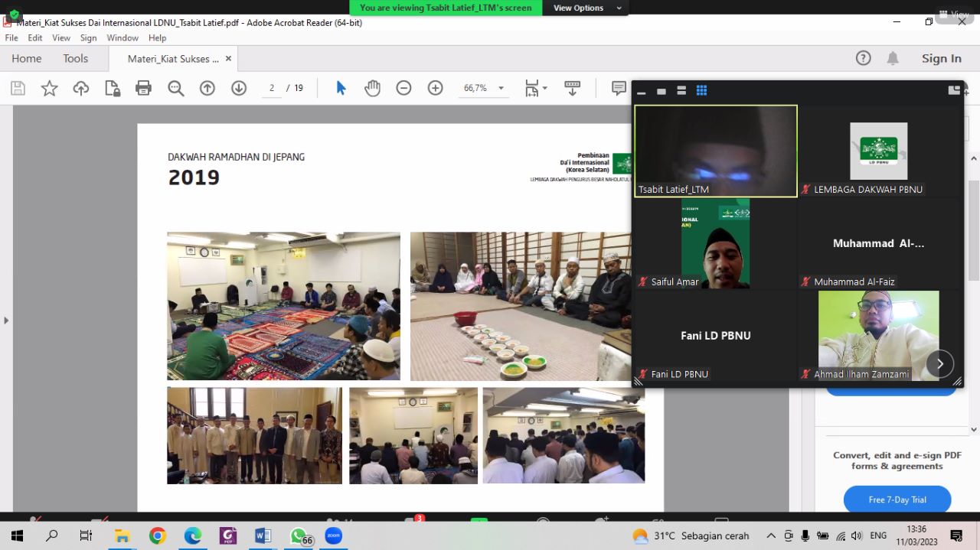Open the Window menu
980x550 pixels.
coord(122,37)
